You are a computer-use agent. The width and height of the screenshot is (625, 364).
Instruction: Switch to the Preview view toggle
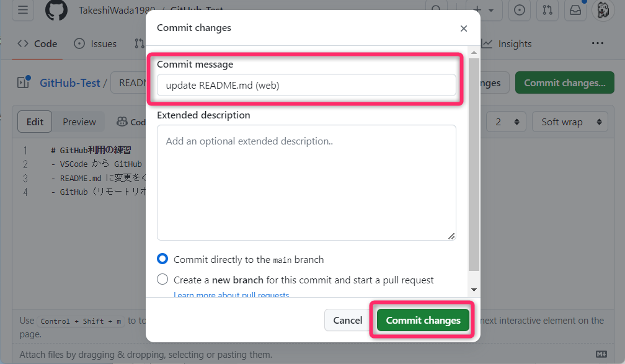click(x=79, y=122)
